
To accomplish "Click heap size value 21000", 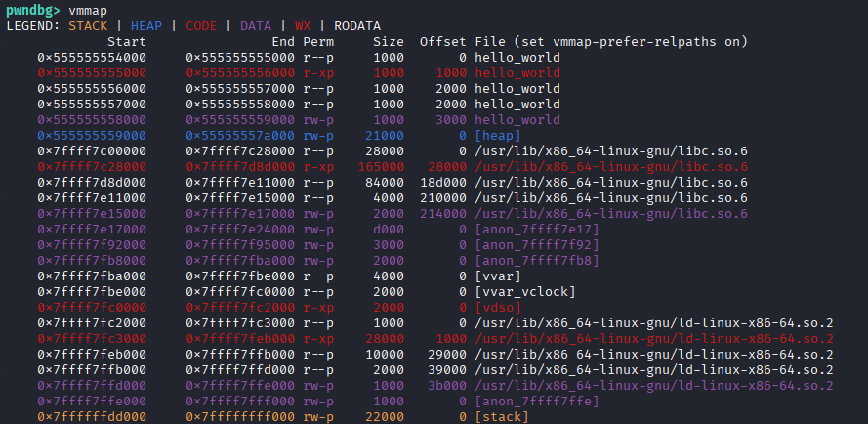I will click(385, 135).
